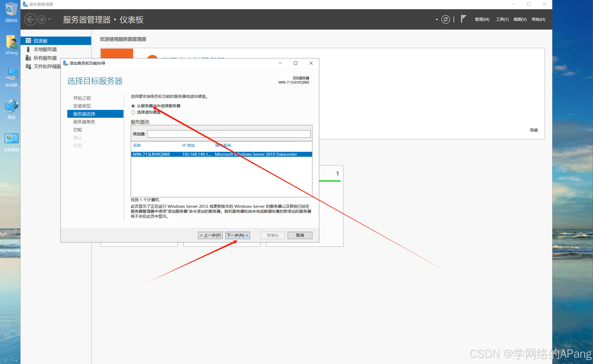This screenshot has width=593, height=364.
Task: Click the back navigation arrow
Action: (31, 19)
